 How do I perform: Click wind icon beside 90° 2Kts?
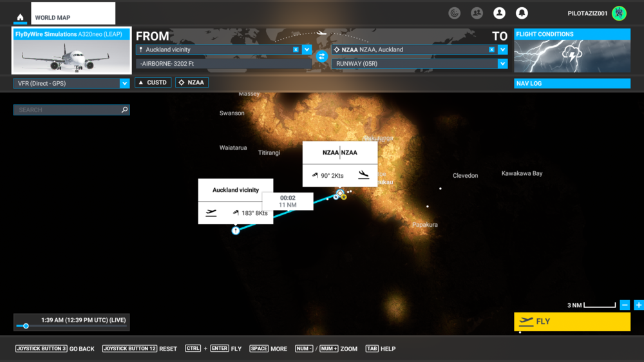pos(315,175)
